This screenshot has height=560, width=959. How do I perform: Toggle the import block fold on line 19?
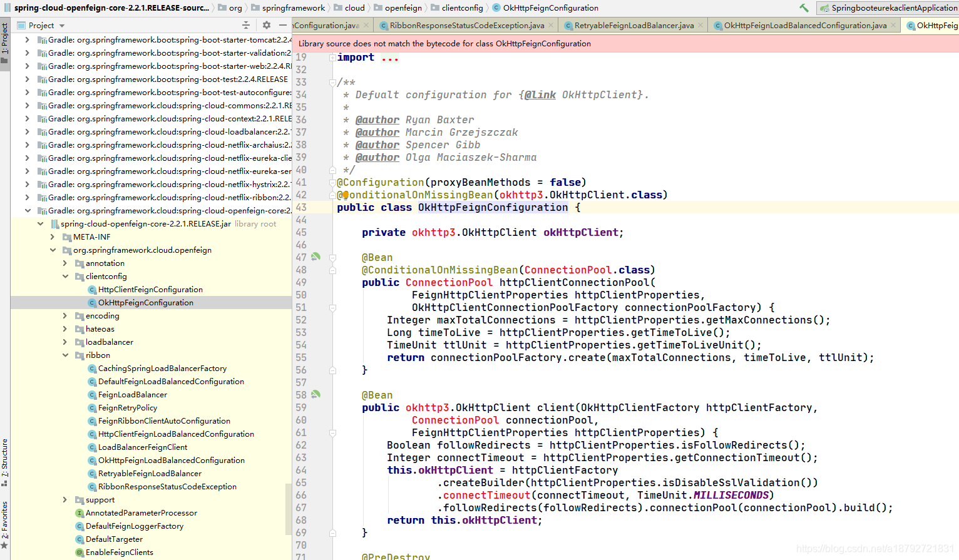click(x=332, y=57)
